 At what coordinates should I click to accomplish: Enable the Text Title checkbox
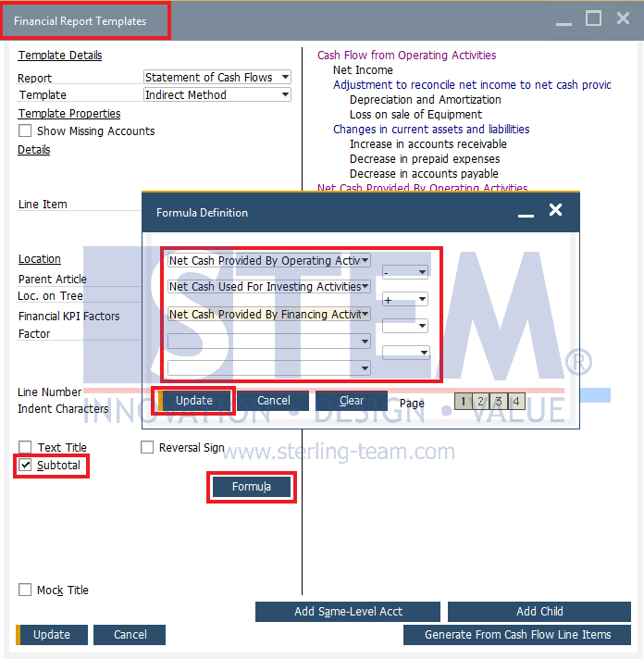[x=25, y=447]
